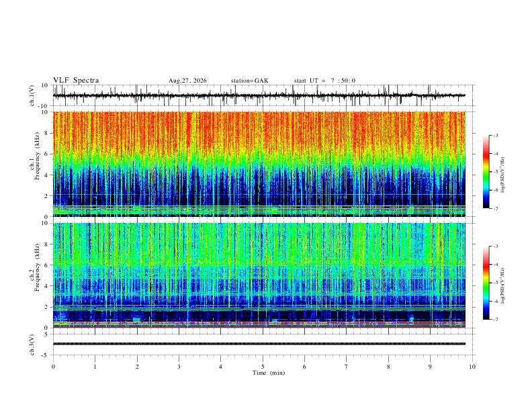Click the 0 minute tick label on time axis
This screenshot has width=532, height=411.
[x=53, y=367]
